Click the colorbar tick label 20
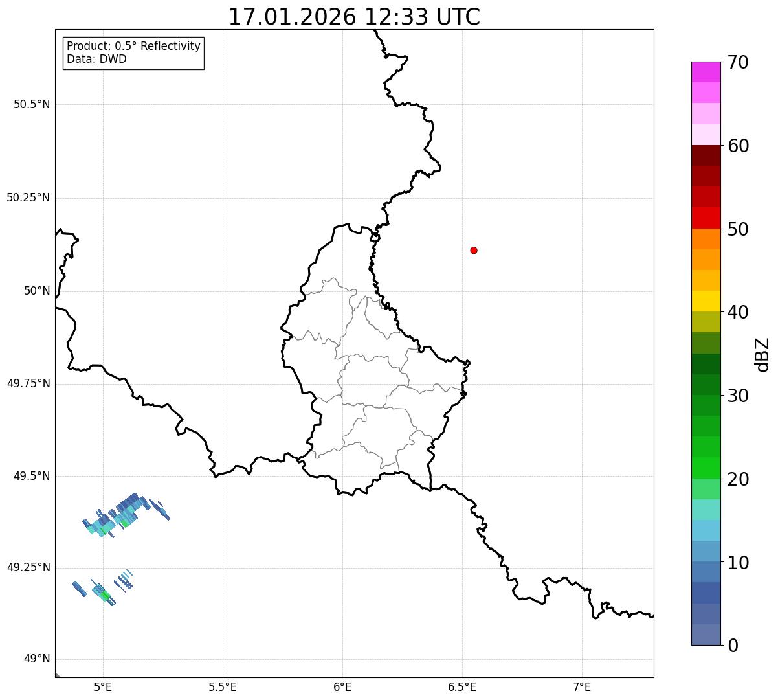The height and width of the screenshot is (700, 778). point(738,479)
